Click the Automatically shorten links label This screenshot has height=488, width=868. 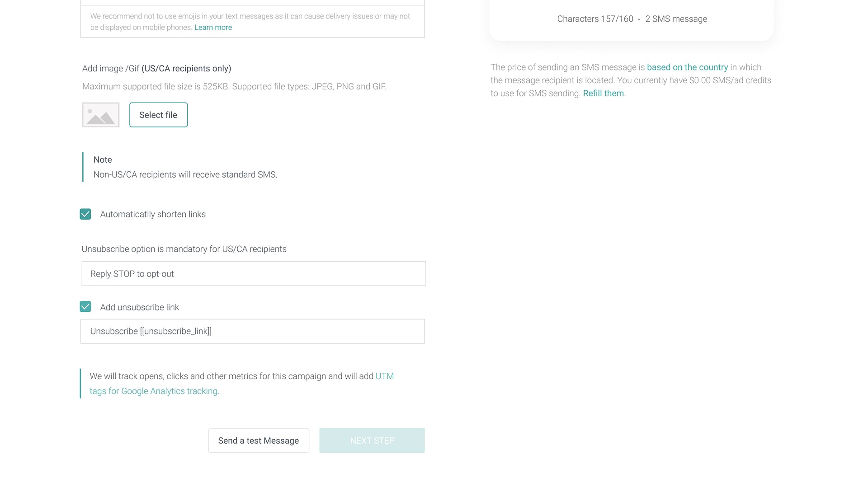[153, 214]
